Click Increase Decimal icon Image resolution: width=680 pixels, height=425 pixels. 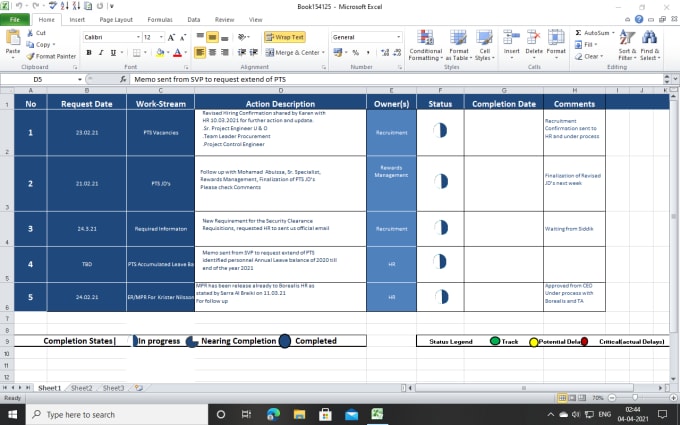click(384, 52)
